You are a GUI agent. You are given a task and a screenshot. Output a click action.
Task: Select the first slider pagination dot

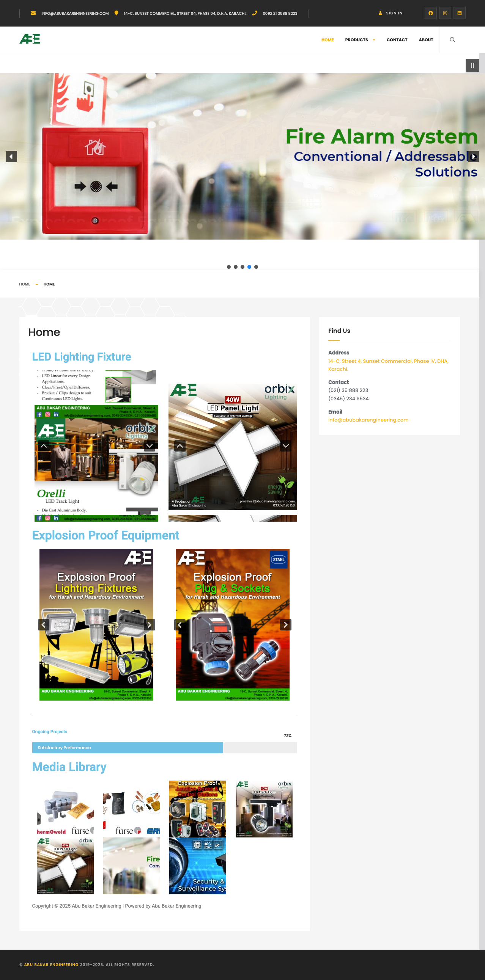[228, 267]
